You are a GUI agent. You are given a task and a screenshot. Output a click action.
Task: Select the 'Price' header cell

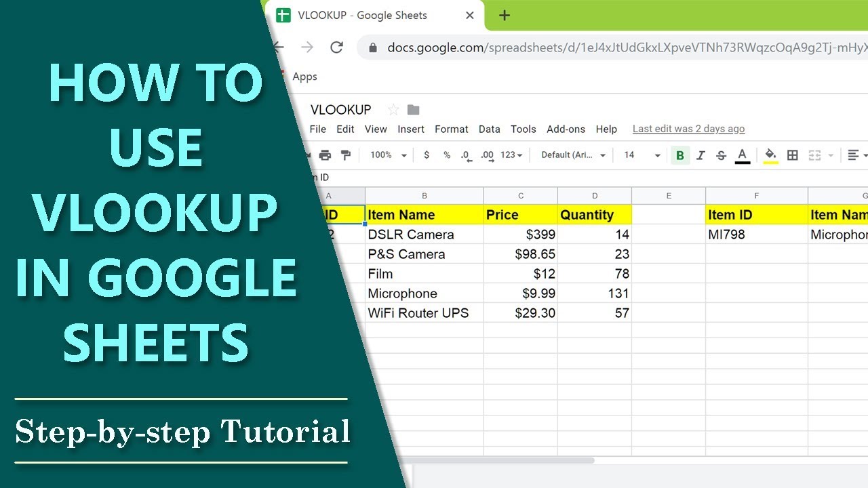coord(521,215)
